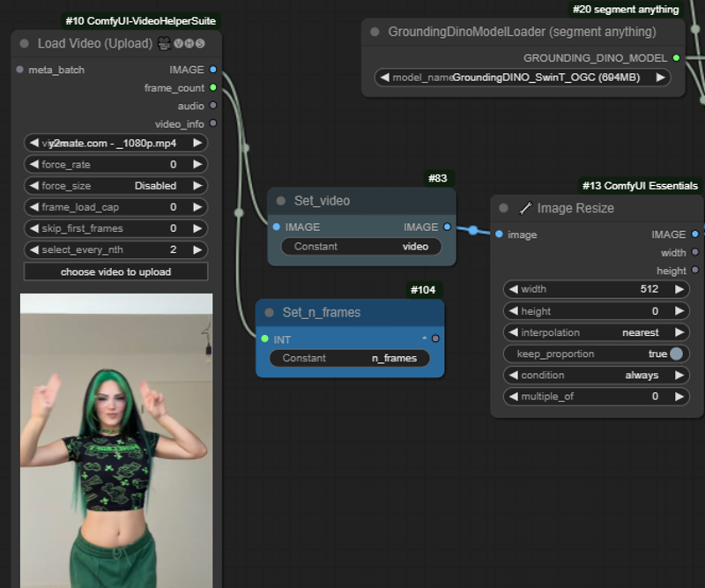
Task: Select previous interpolation option
Action: point(513,332)
